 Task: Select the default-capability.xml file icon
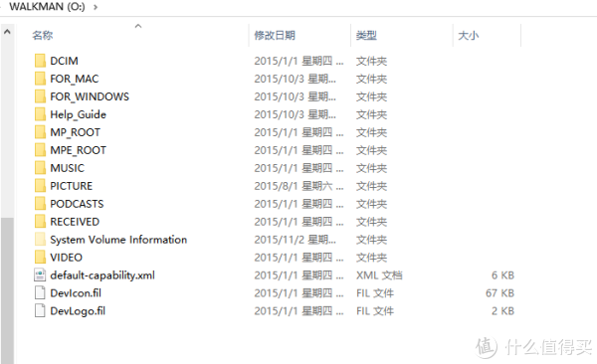point(40,275)
